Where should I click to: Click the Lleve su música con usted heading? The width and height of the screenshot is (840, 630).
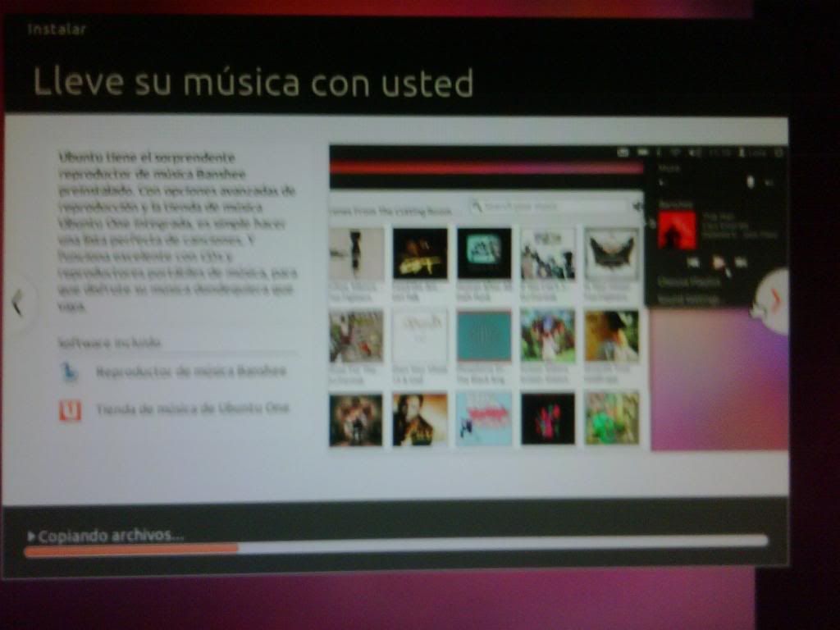(x=253, y=82)
